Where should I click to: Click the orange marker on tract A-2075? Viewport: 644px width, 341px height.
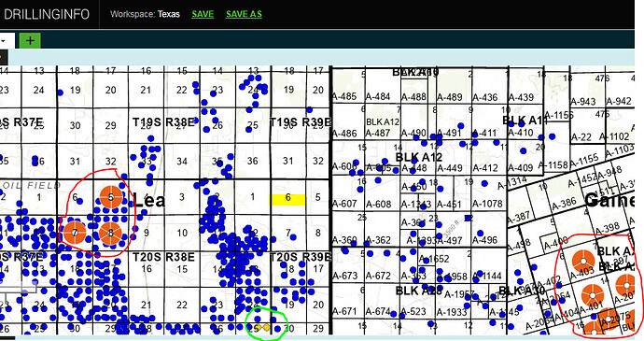click(x=609, y=320)
